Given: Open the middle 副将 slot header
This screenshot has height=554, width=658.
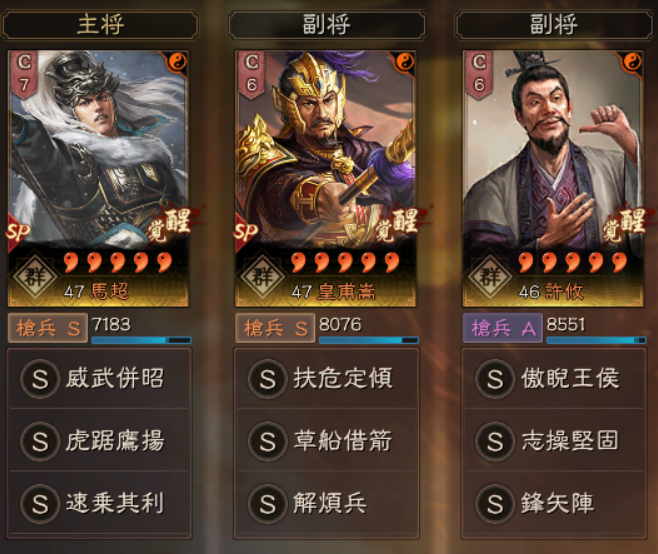Looking at the screenshot, I should click(327, 25).
